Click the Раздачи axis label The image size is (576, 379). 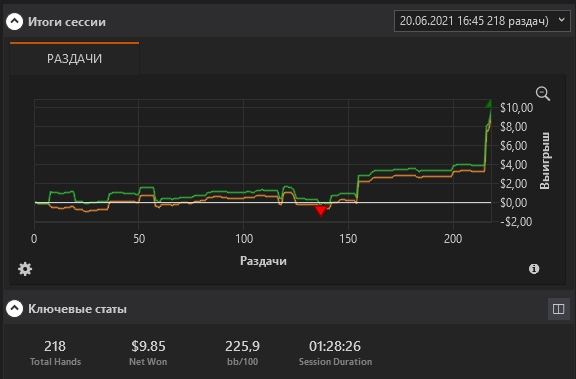pos(263,261)
